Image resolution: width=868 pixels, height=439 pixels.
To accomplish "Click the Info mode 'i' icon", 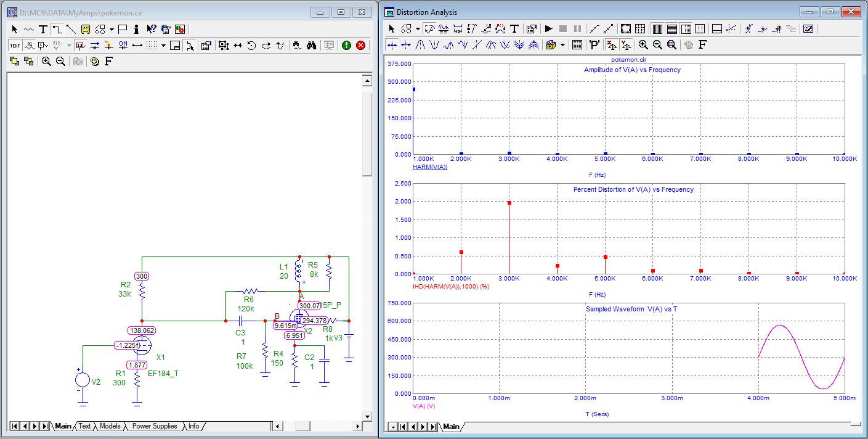I will pyautogui.click(x=136, y=29).
